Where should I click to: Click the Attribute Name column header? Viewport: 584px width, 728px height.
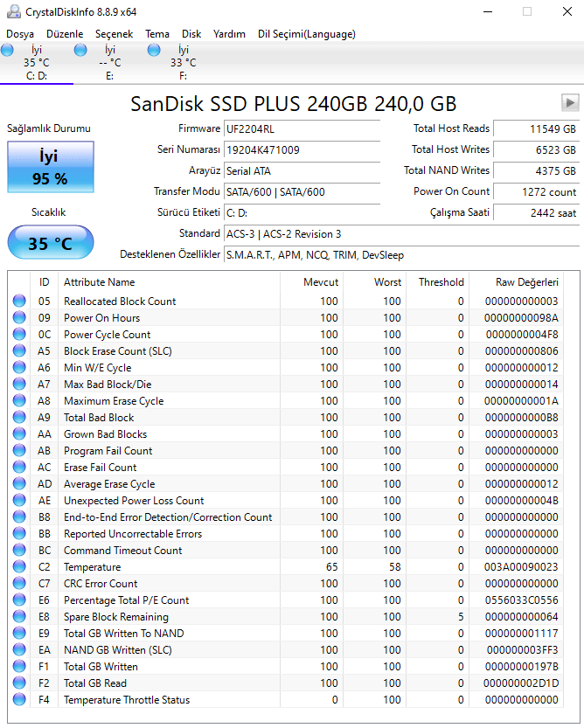169,281
